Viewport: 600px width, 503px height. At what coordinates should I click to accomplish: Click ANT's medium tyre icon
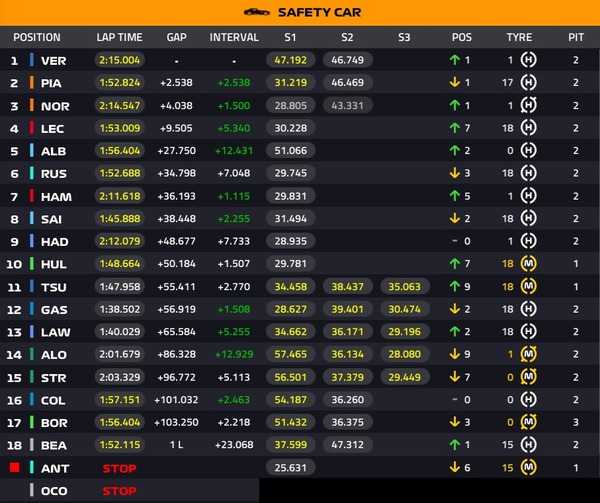(x=528, y=467)
